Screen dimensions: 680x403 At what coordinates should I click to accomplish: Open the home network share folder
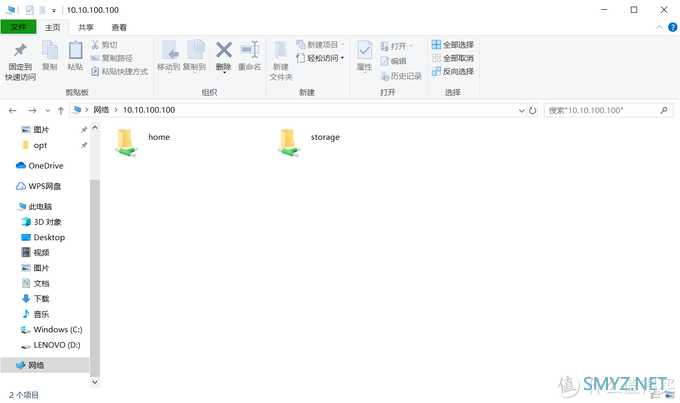[x=127, y=142]
